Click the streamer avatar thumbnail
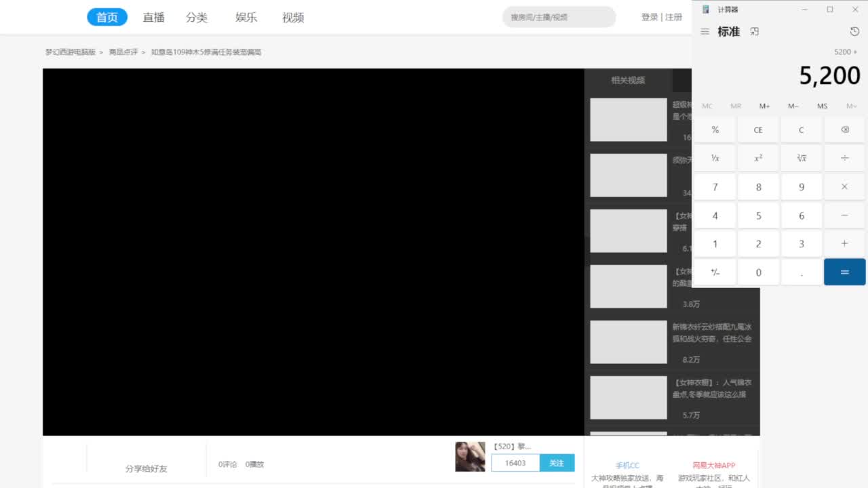868x488 pixels. [470, 456]
